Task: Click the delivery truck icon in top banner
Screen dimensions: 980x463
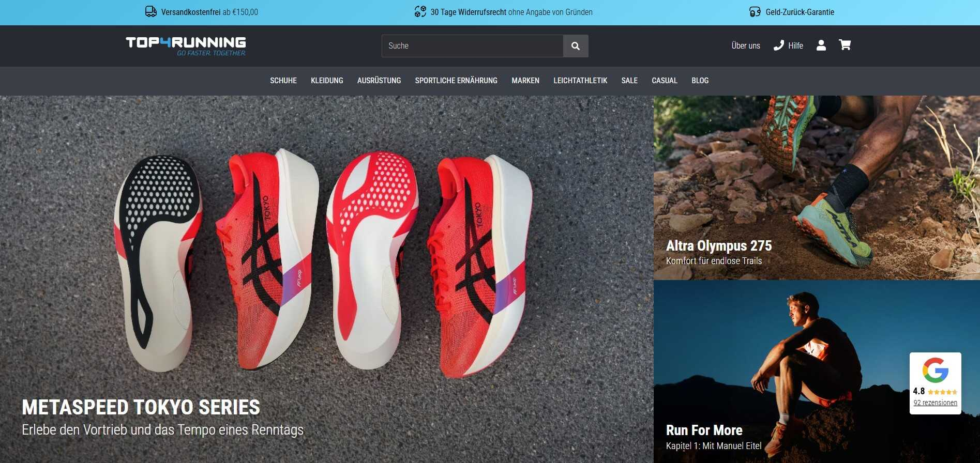Action: coord(151,12)
